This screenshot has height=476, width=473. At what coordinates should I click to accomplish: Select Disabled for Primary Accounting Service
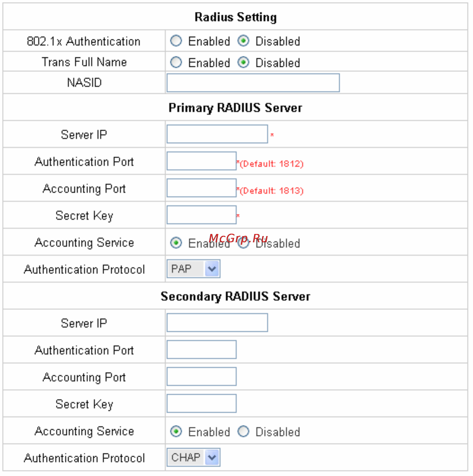pyautogui.click(x=243, y=243)
